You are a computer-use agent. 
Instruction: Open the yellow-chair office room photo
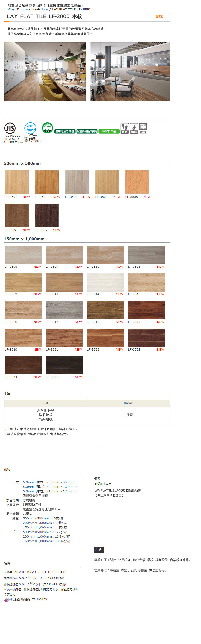click(x=45, y=71)
